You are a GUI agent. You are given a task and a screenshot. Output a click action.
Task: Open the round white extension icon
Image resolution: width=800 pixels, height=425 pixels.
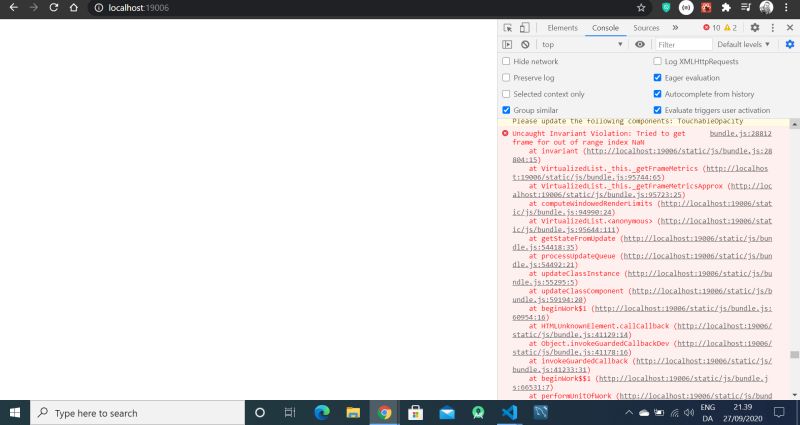tap(686, 8)
